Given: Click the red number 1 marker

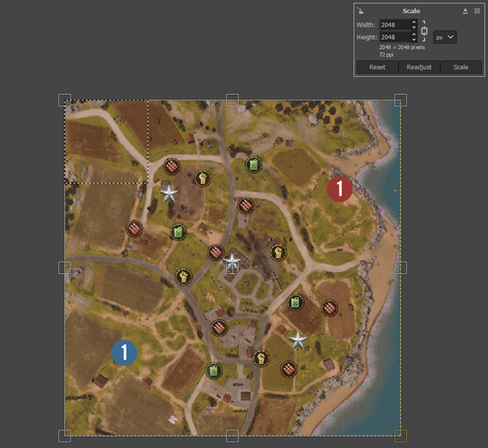Looking at the screenshot, I should click(x=340, y=189).
